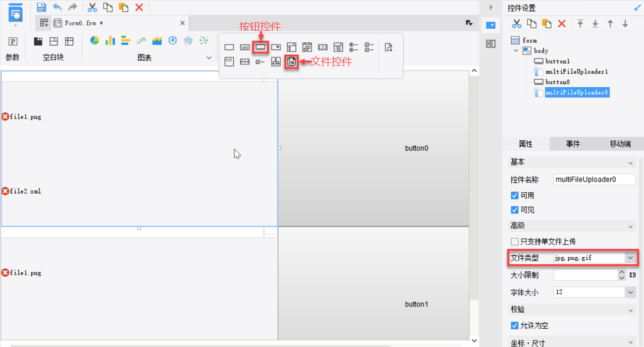Select the label widget icon
644x347 pixels.
click(x=245, y=48)
